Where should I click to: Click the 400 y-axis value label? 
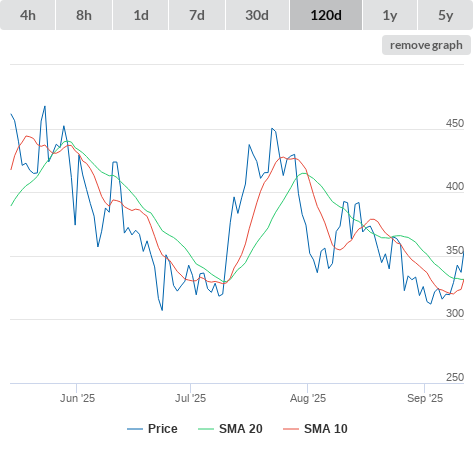point(455,186)
